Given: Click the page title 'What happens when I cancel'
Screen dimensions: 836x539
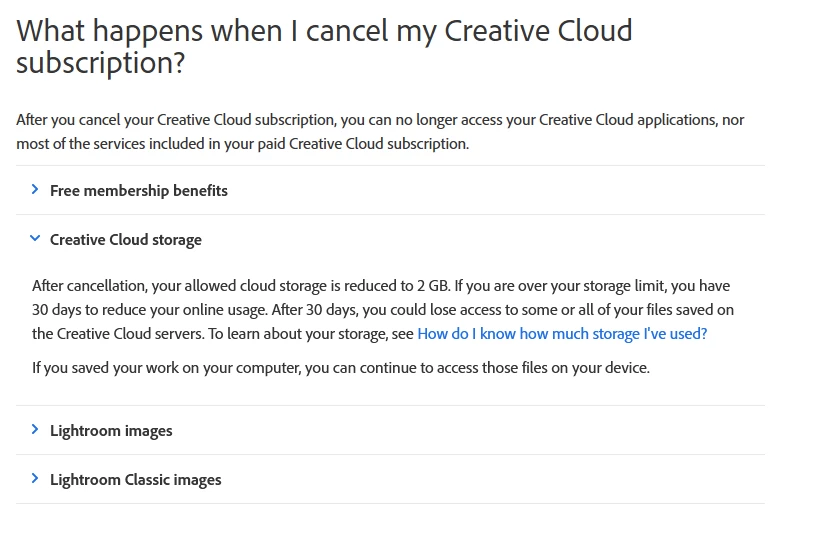Looking at the screenshot, I should click(324, 46).
